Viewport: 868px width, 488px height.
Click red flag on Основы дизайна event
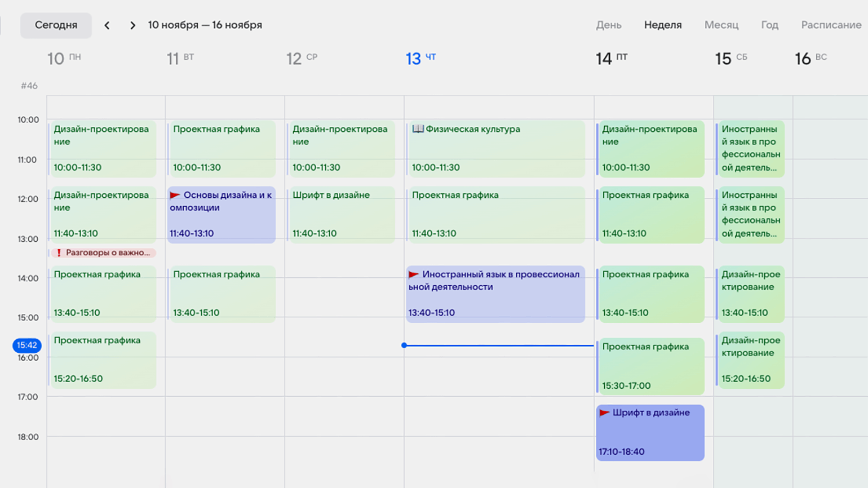pos(175,195)
